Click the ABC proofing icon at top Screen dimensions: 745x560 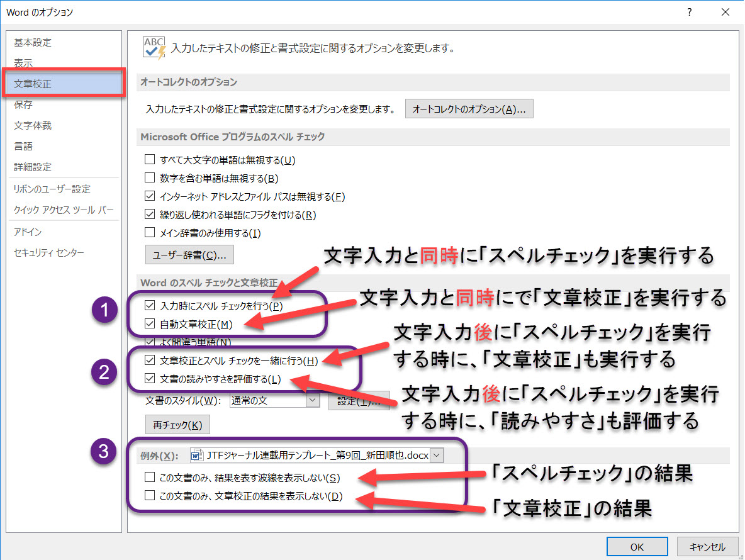pyautogui.click(x=154, y=48)
